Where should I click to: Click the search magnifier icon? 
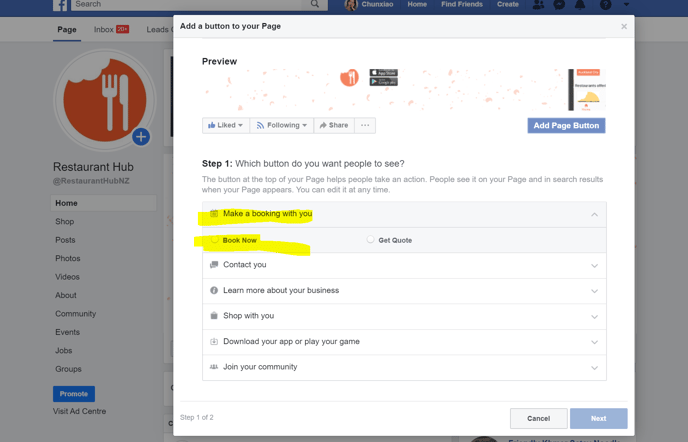315,4
